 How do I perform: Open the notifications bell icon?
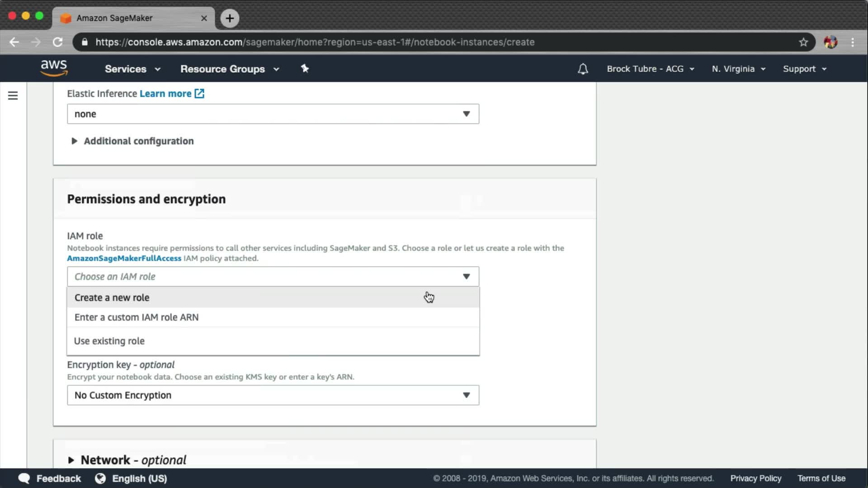click(583, 69)
